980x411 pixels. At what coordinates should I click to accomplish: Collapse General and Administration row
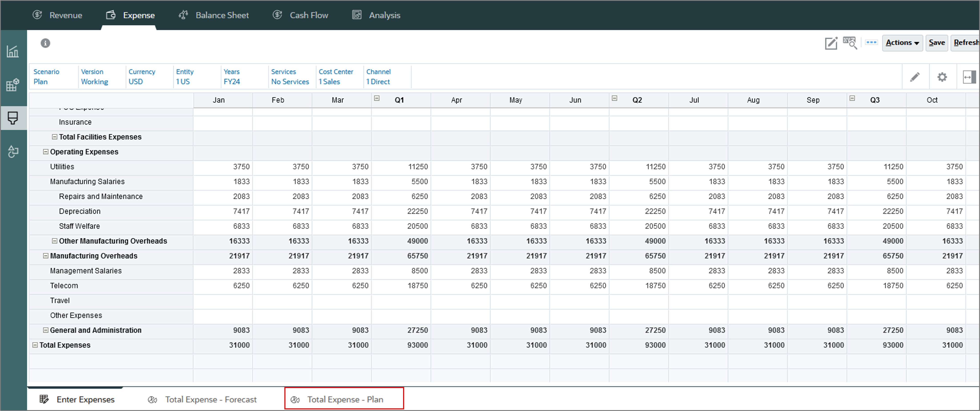pos(46,330)
